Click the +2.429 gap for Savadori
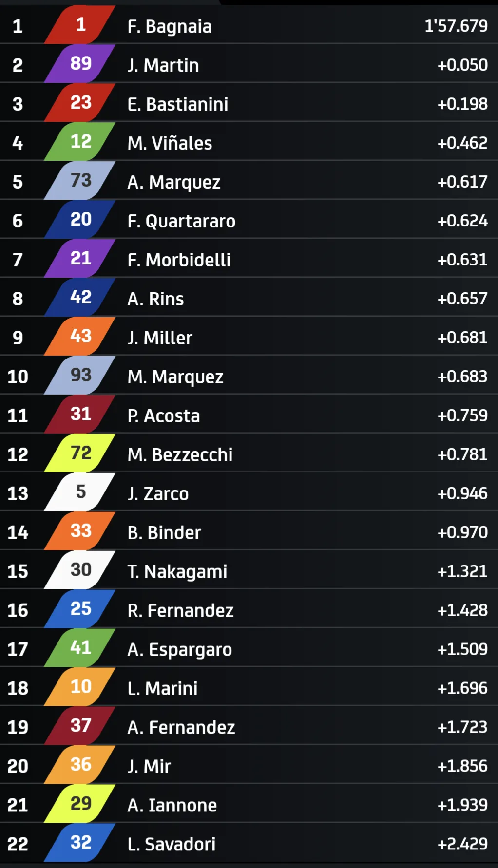498x868 pixels. coord(463,844)
